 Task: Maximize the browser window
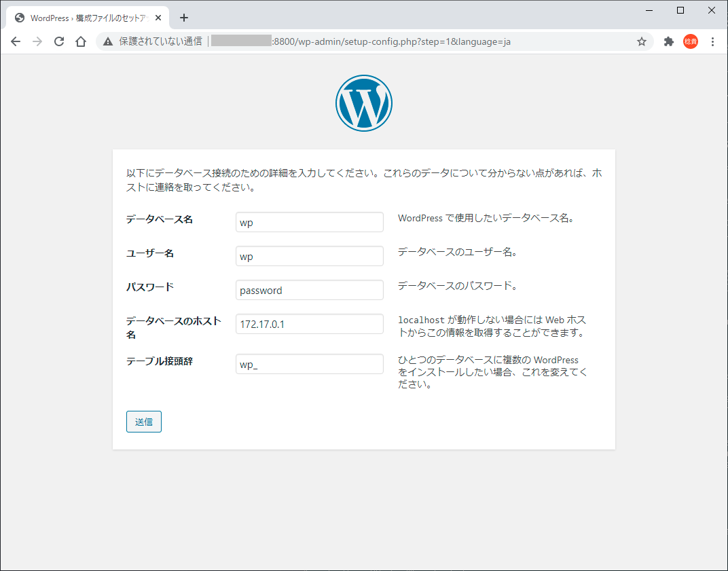680,10
